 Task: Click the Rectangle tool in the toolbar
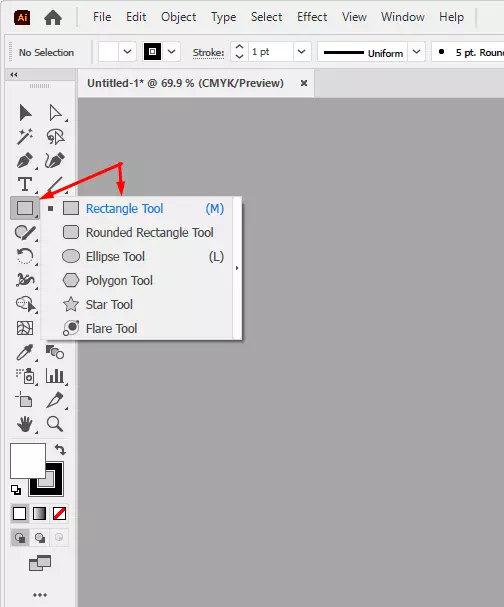pos(25,208)
